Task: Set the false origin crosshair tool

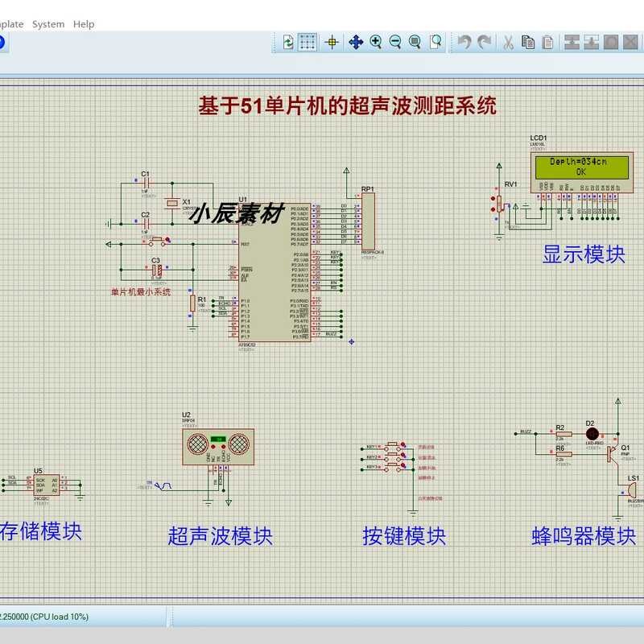Action: pyautogui.click(x=332, y=43)
